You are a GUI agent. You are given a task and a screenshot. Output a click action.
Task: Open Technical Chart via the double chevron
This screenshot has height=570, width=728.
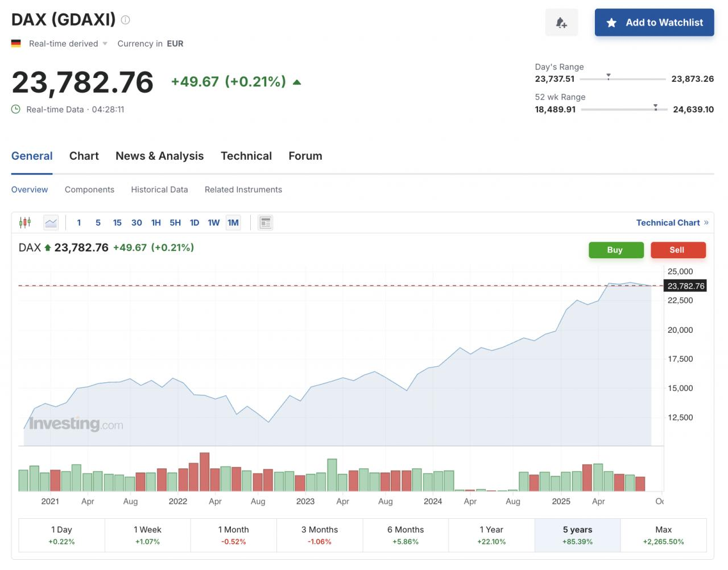pyautogui.click(x=706, y=222)
